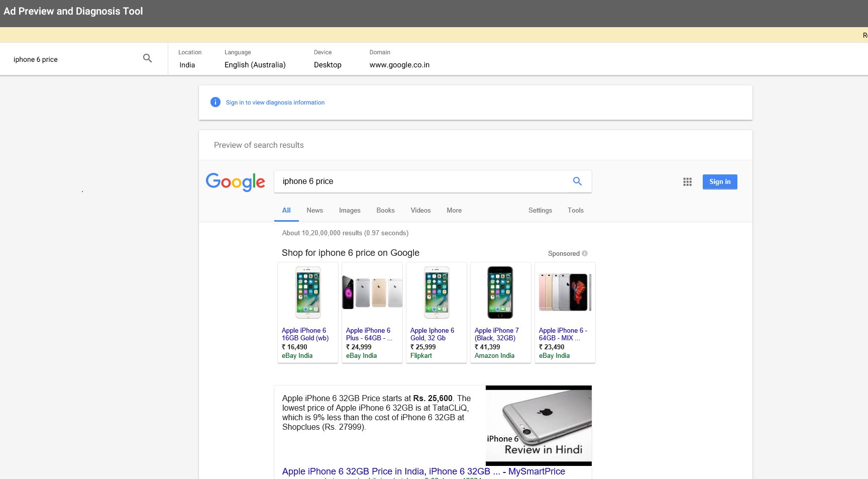Click the blue Sign in button
868x479 pixels.
(720, 181)
